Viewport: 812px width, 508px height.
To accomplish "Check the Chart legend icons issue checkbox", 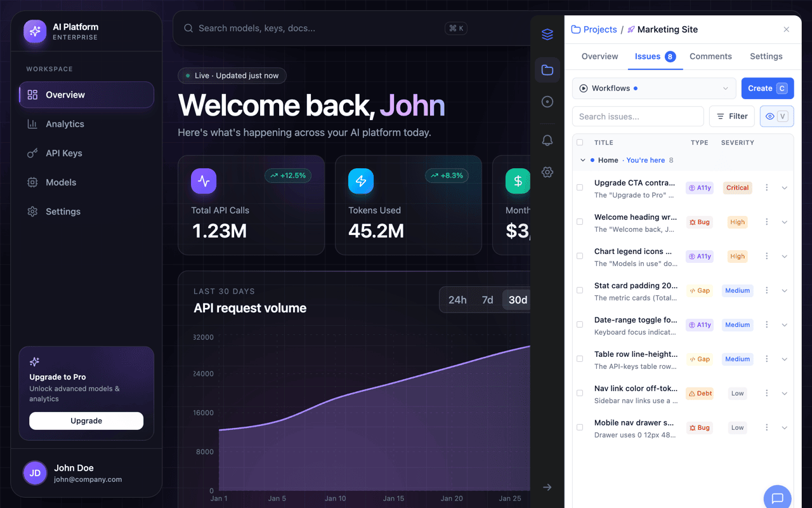I will (x=580, y=257).
